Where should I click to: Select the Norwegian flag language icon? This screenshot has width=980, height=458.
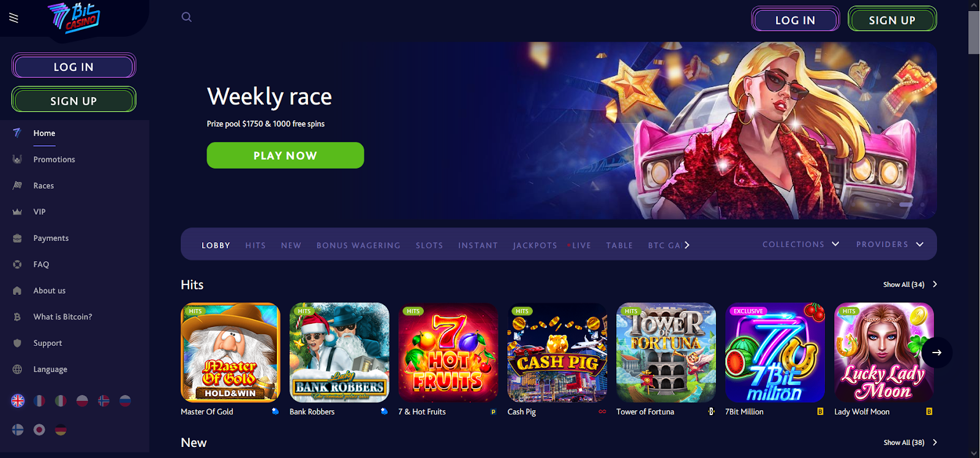[104, 401]
